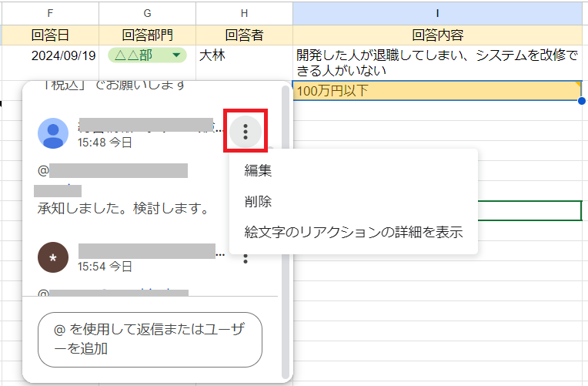
Task: Select column G header
Action: pyautogui.click(x=147, y=13)
